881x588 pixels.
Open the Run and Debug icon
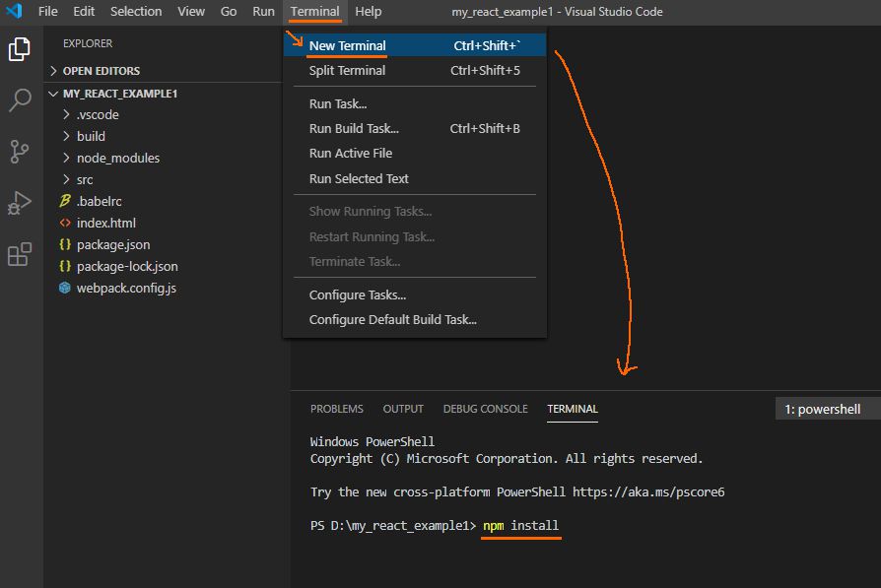tap(20, 203)
